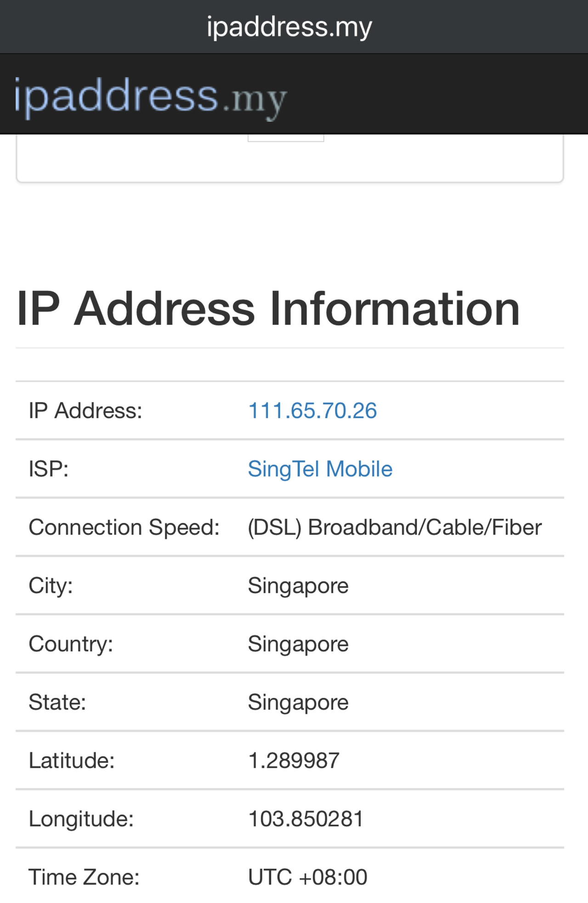This screenshot has width=588, height=903.
Task: Select the longitude value 103.850281
Action: click(306, 819)
